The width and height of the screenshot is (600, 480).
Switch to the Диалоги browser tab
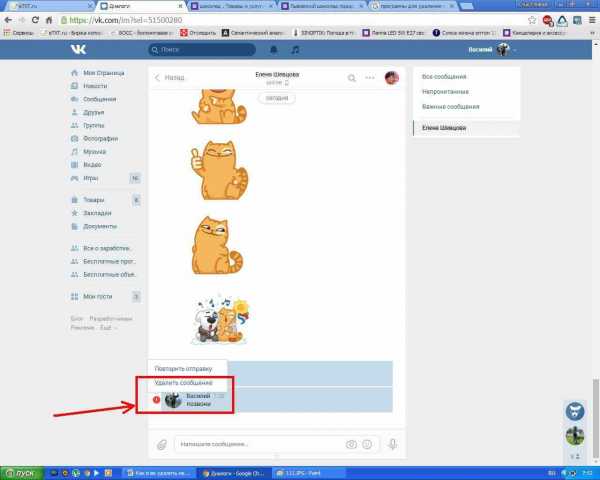140,6
